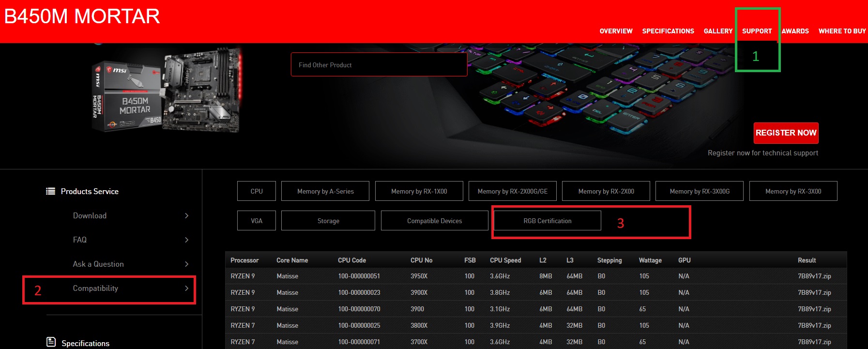Select Memory by RX-2X00G/GE button
The width and height of the screenshot is (868, 349).
point(513,191)
